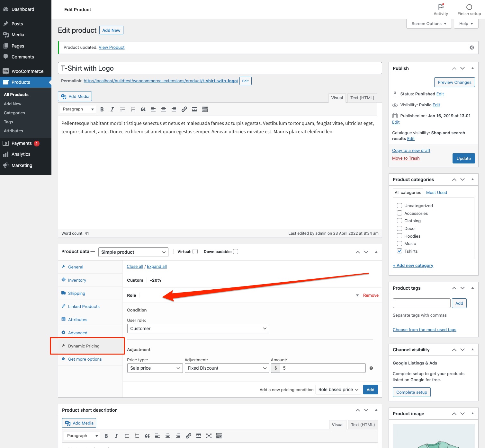Check the Clothing category
This screenshot has width=485, height=448.
[400, 221]
